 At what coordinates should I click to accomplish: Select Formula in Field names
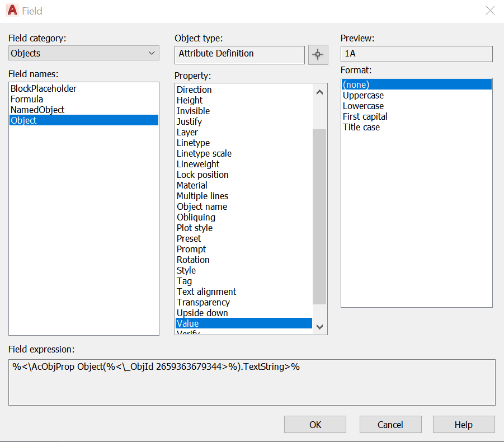pos(83,99)
